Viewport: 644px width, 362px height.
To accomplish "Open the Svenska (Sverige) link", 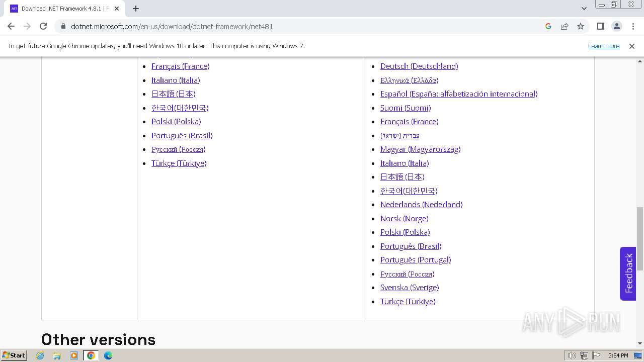I will point(410,288).
